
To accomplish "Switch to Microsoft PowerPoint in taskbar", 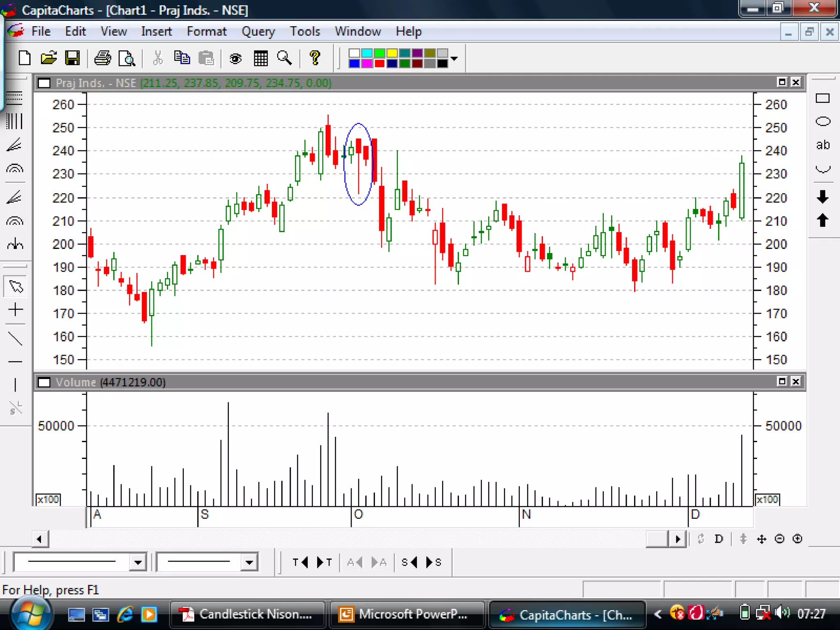I will click(407, 614).
